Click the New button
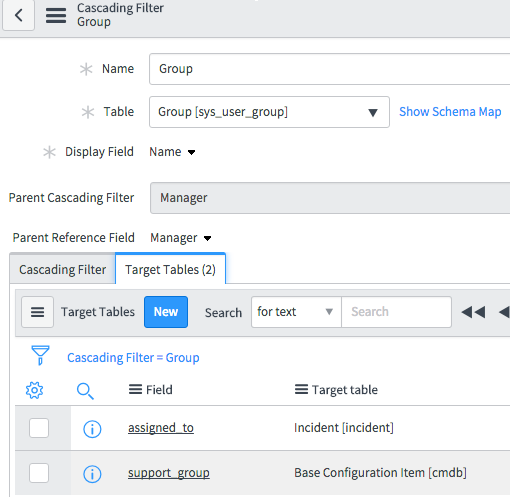 click(166, 312)
